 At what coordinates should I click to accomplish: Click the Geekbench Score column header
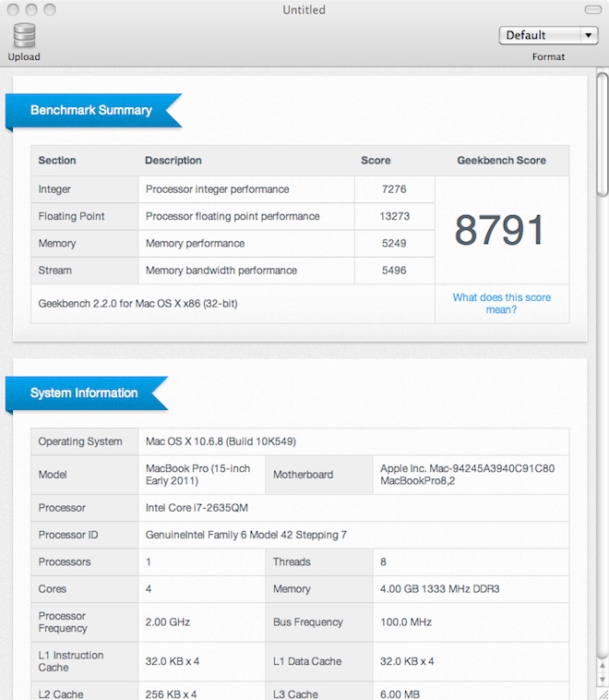point(501,161)
